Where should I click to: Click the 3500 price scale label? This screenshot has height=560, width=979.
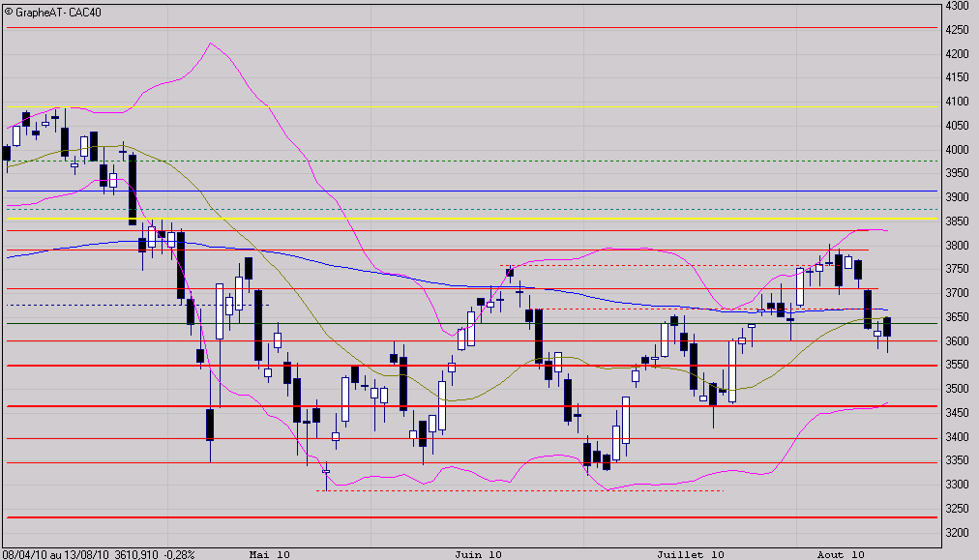957,389
